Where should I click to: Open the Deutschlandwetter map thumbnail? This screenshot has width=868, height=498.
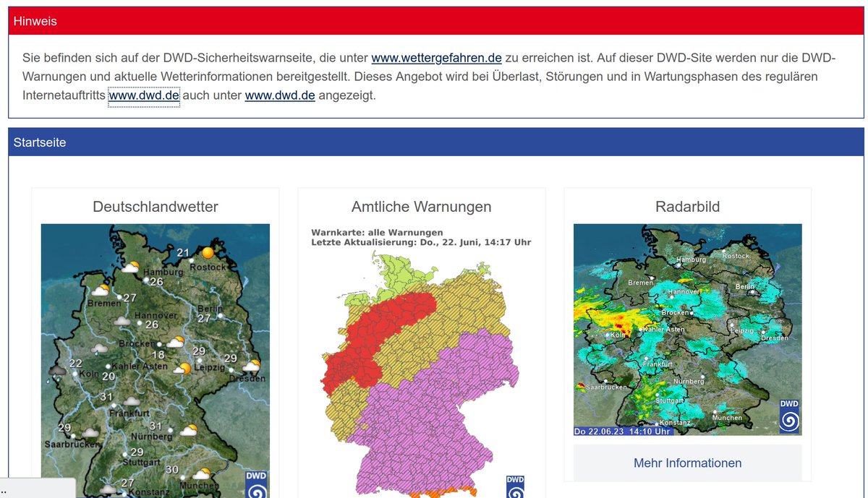click(x=156, y=361)
